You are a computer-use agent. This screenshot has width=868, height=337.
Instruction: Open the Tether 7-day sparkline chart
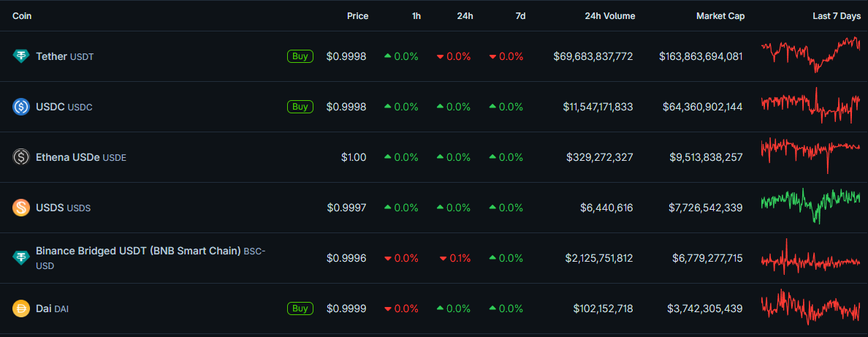(x=810, y=55)
